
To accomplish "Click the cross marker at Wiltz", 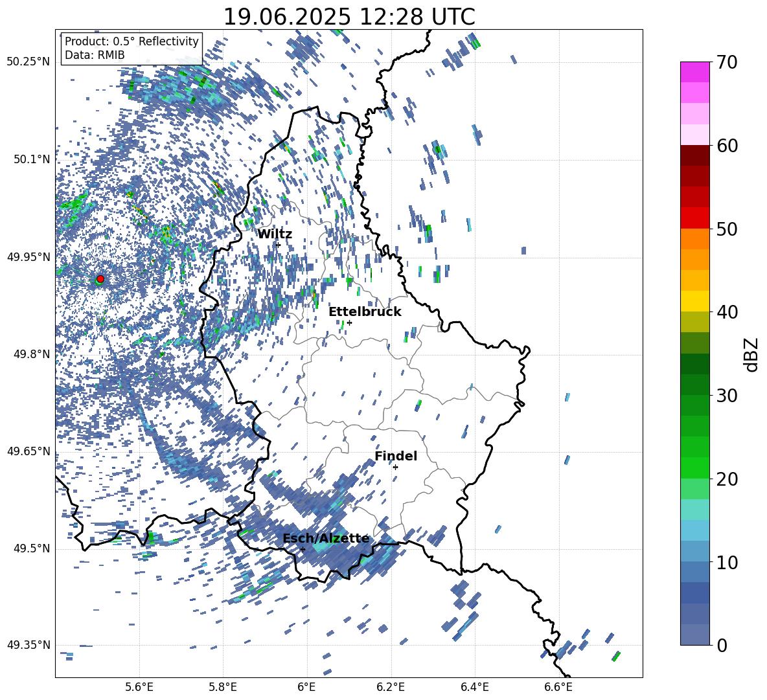I will [x=279, y=245].
